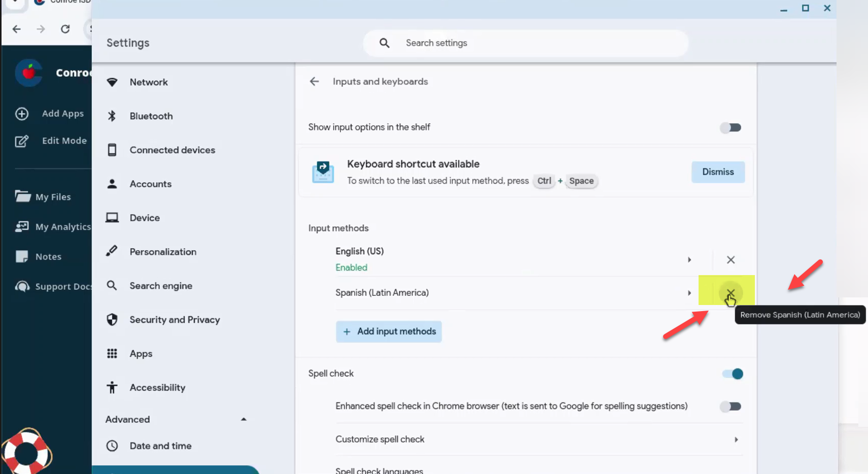Image resolution: width=868 pixels, height=474 pixels.
Task: Click the Add input methods button
Action: (x=389, y=331)
